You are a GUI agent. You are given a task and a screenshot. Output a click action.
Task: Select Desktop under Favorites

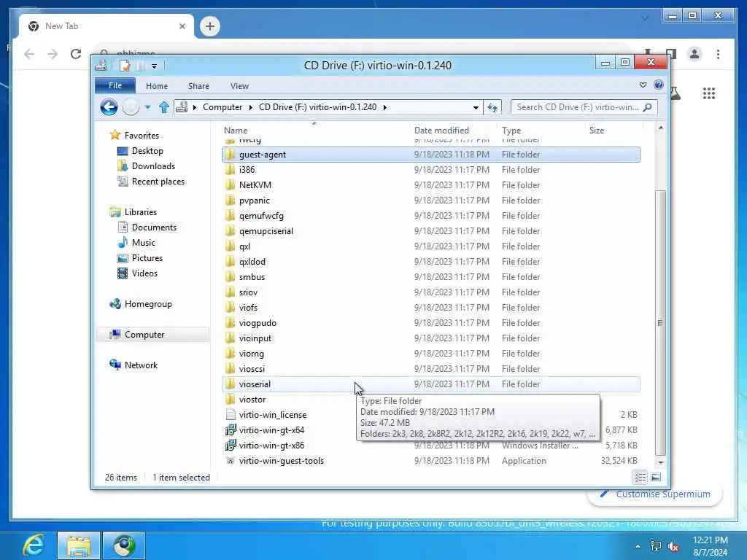(x=147, y=151)
